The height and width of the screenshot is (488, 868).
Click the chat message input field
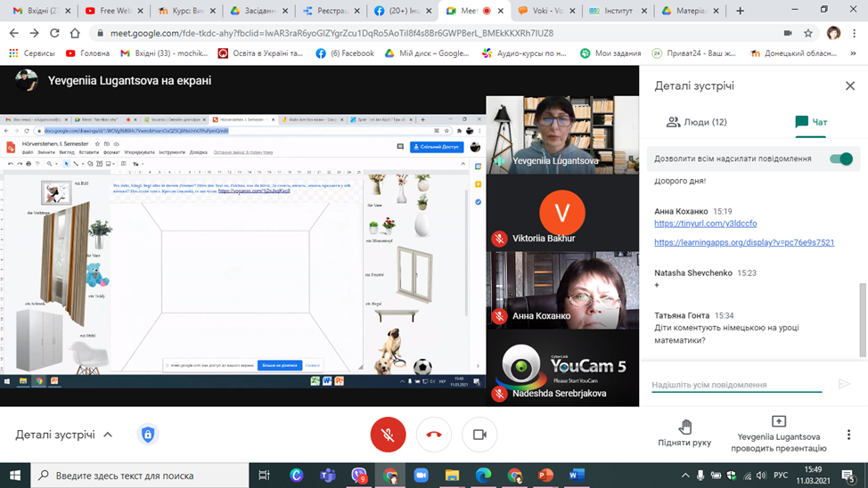tap(736, 385)
